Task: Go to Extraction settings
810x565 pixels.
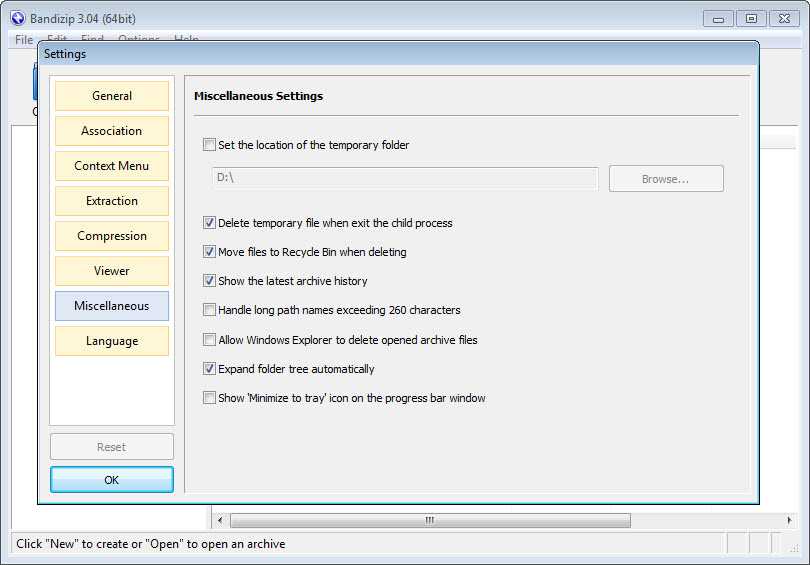Action: [112, 201]
